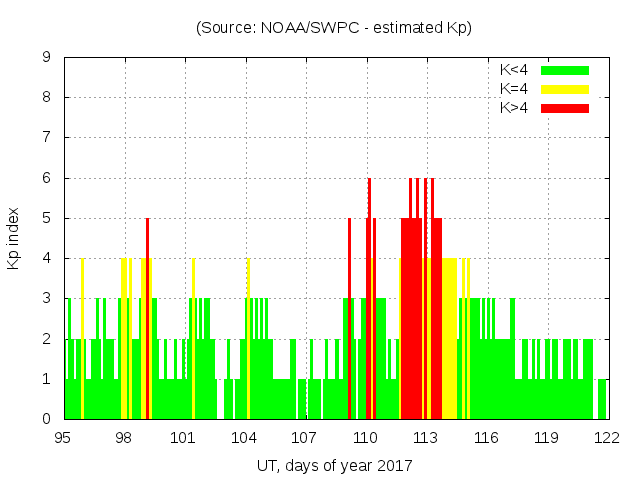Select the K=4 legend label text
640x480 pixels.
[x=516, y=89]
